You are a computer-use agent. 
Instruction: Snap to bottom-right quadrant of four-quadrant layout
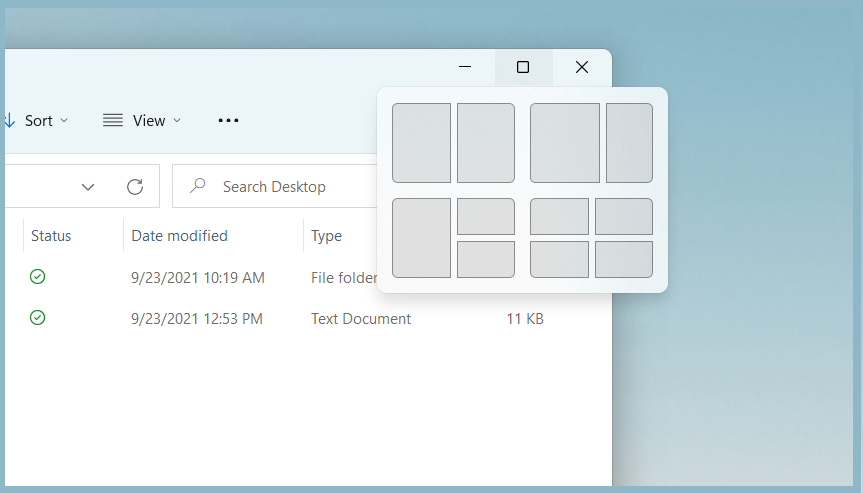[x=623, y=259]
